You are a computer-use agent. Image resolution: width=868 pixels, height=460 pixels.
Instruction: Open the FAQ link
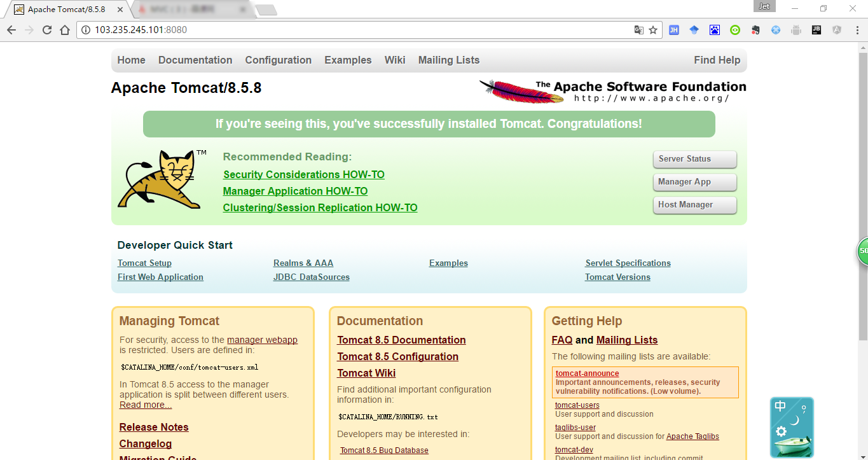(x=562, y=340)
